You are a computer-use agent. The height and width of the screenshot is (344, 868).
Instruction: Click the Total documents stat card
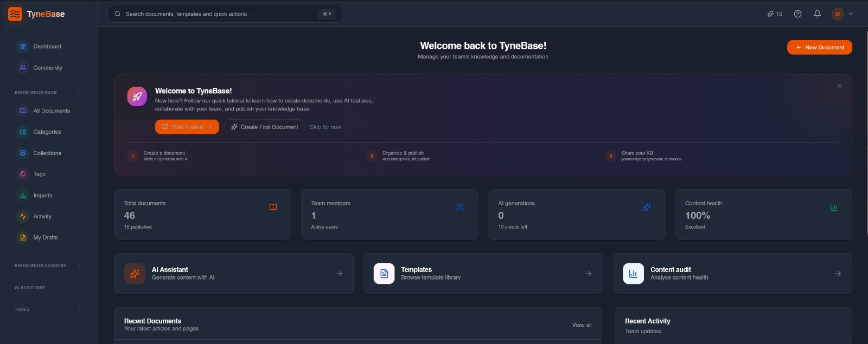(x=202, y=215)
